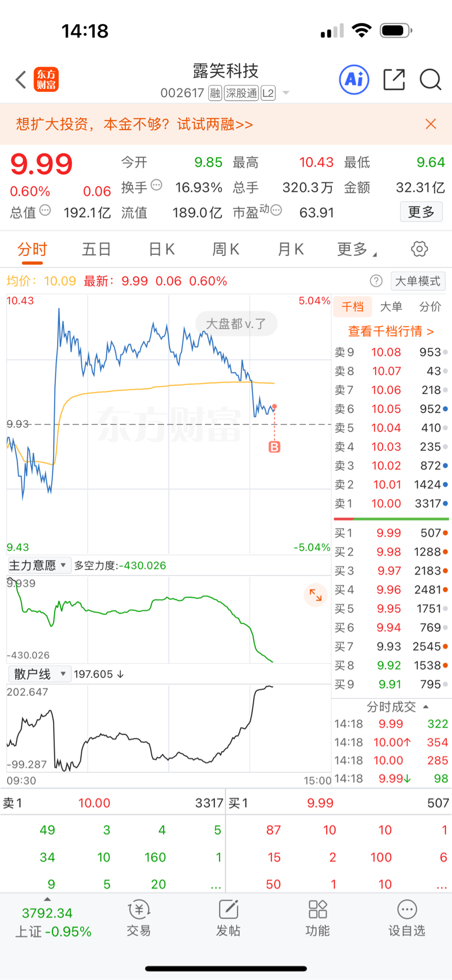Switch to the 日K tab

click(161, 250)
